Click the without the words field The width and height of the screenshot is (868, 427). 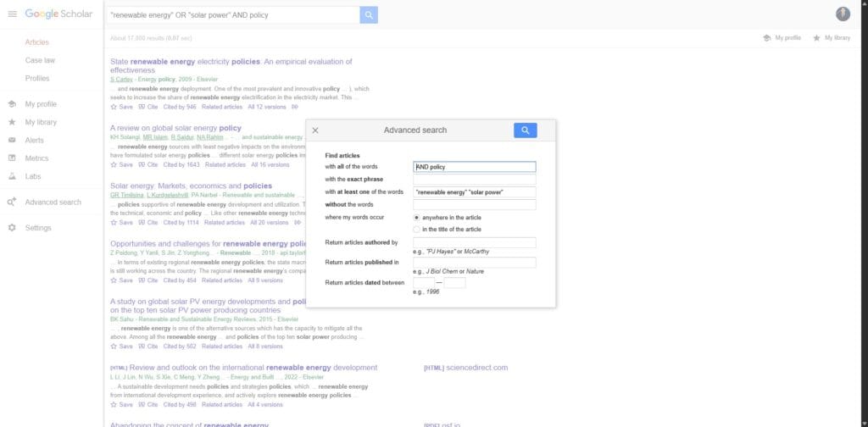[475, 205]
